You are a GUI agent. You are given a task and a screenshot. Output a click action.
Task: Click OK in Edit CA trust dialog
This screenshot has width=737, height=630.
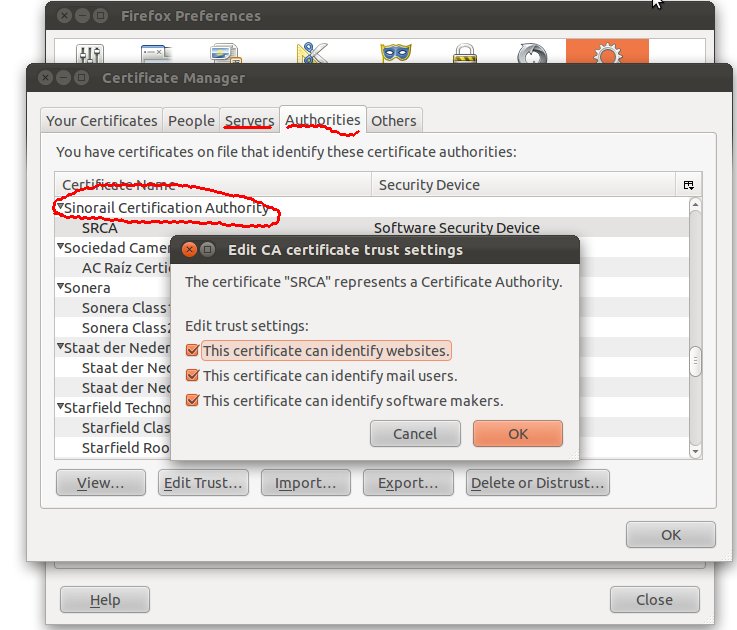[518, 433]
